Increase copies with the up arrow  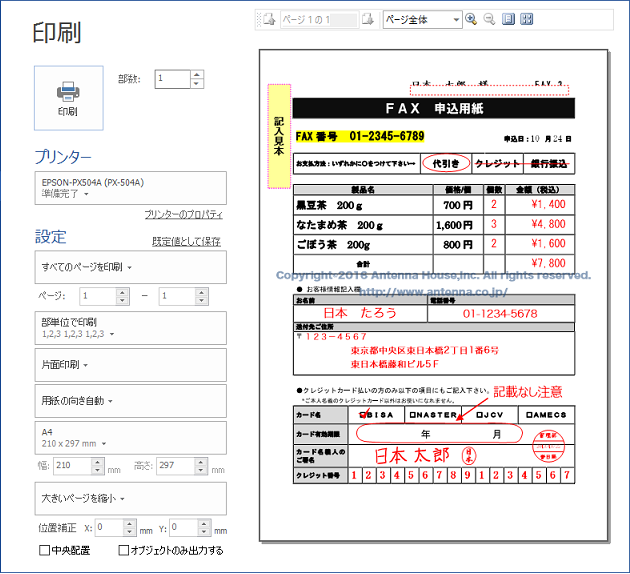click(197, 75)
